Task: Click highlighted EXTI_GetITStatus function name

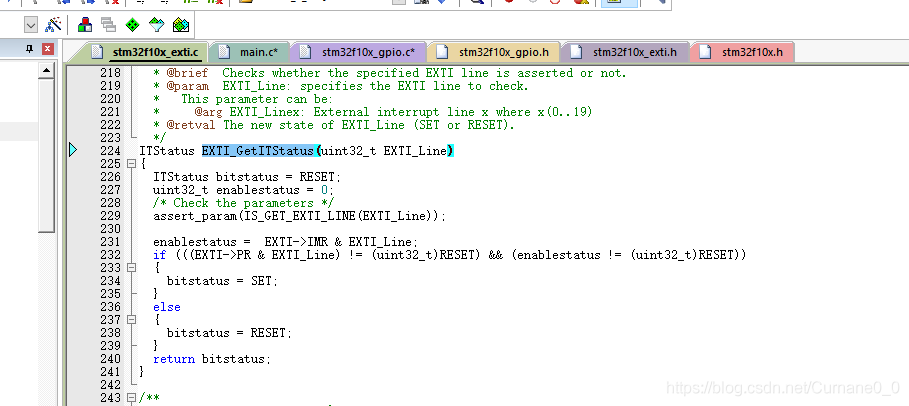Action: [257, 151]
